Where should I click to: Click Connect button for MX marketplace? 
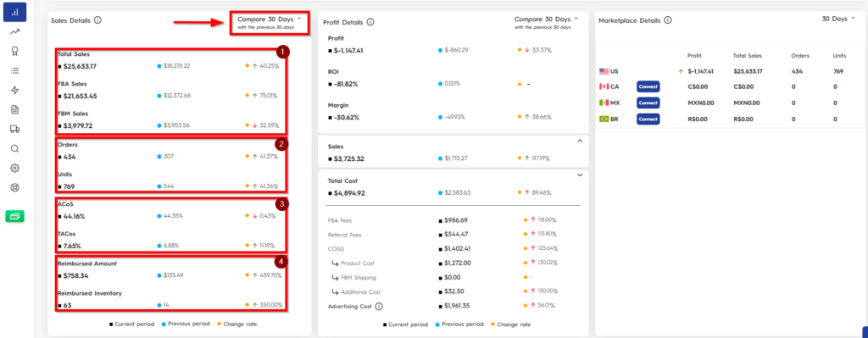click(x=648, y=103)
